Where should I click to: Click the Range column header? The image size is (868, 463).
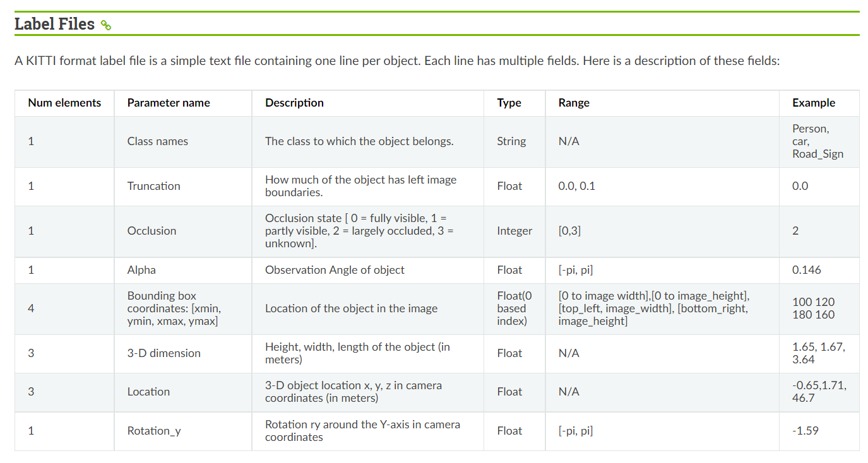pos(574,103)
